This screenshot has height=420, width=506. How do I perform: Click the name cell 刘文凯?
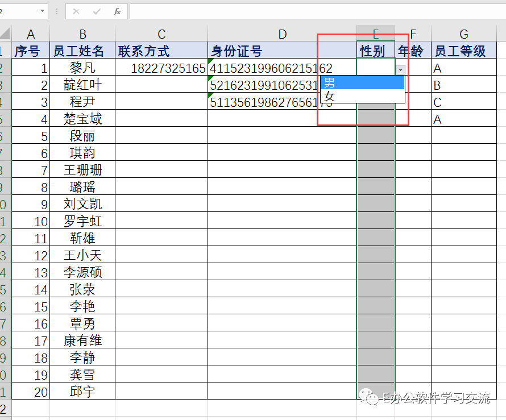point(82,204)
